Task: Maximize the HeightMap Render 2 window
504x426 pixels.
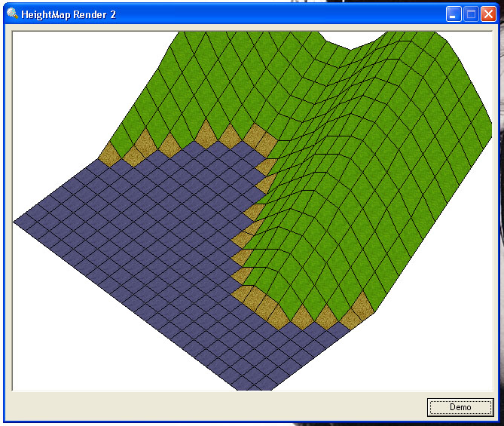Action: [471, 14]
